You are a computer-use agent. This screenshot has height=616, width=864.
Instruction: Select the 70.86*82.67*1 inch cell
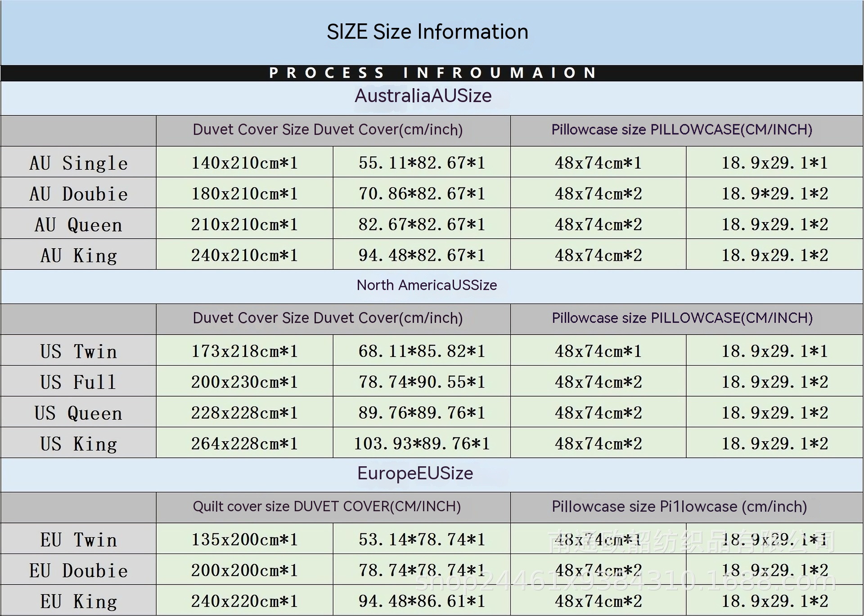(422, 194)
